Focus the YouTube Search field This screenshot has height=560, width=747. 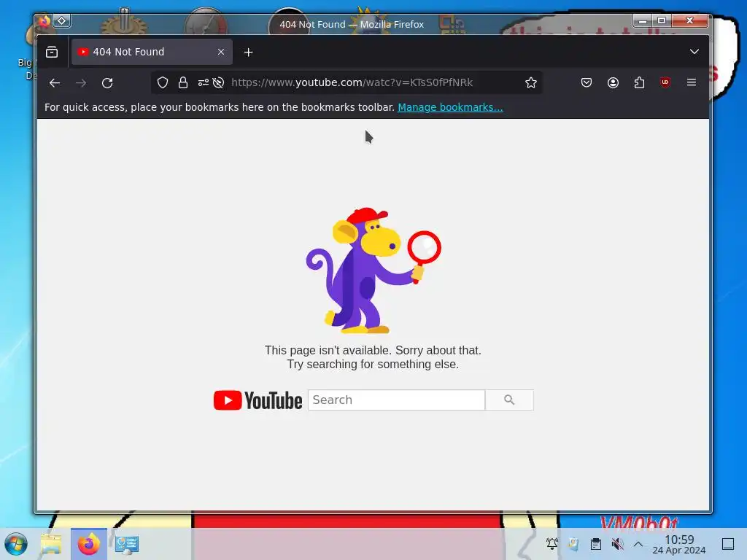click(x=396, y=400)
